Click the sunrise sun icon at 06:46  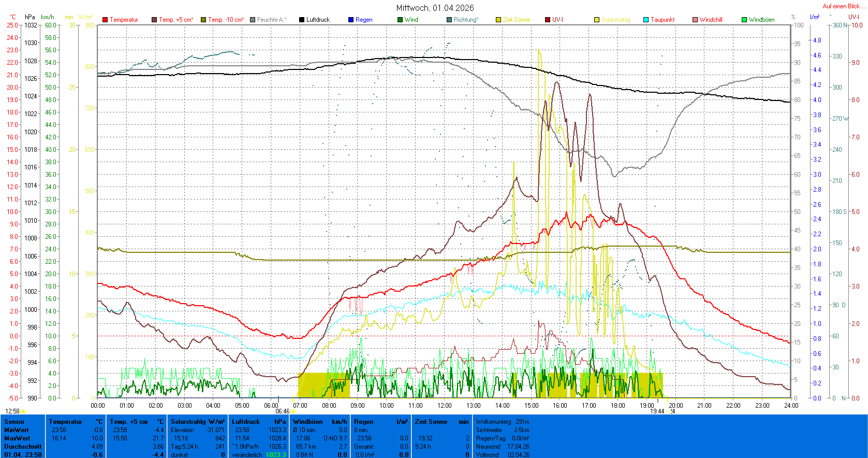click(293, 411)
